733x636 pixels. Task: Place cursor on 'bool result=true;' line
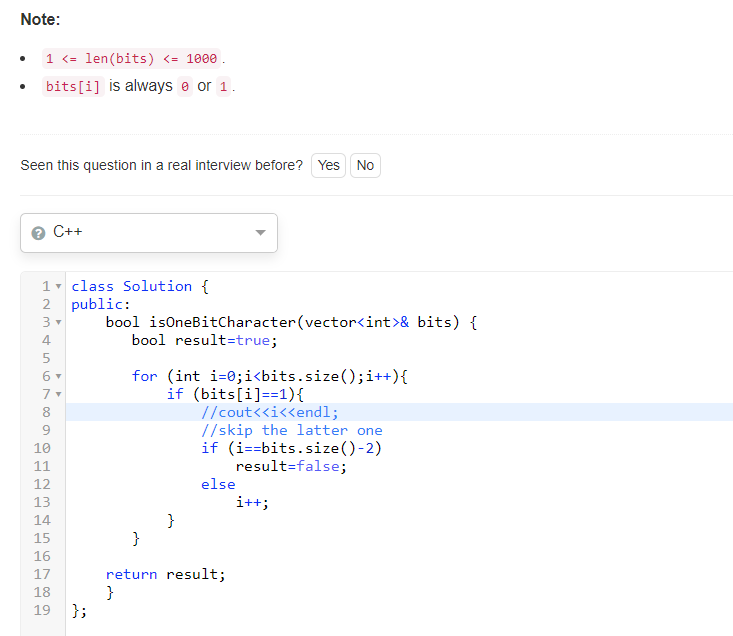click(204, 341)
